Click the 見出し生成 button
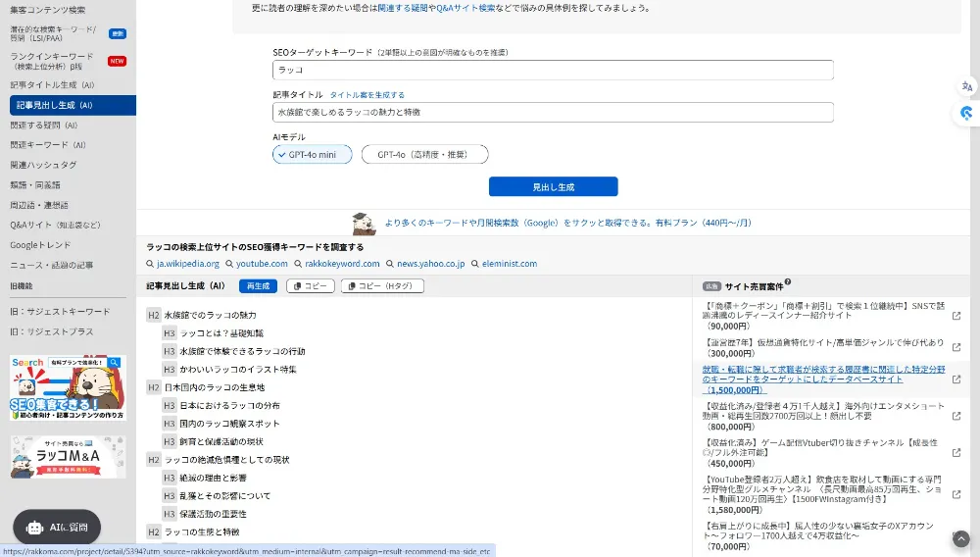This screenshot has width=980, height=557. coord(553,186)
